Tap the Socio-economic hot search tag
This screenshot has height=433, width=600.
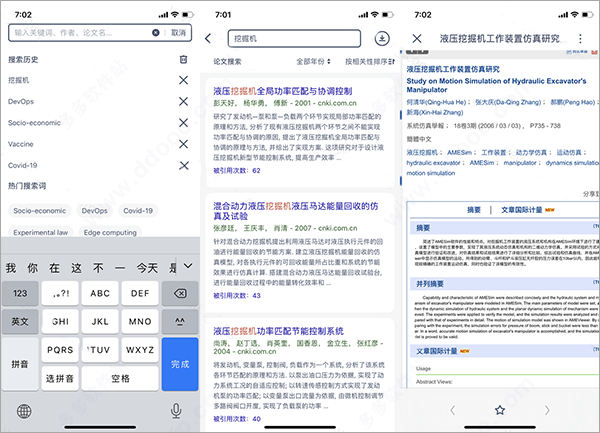tap(39, 211)
